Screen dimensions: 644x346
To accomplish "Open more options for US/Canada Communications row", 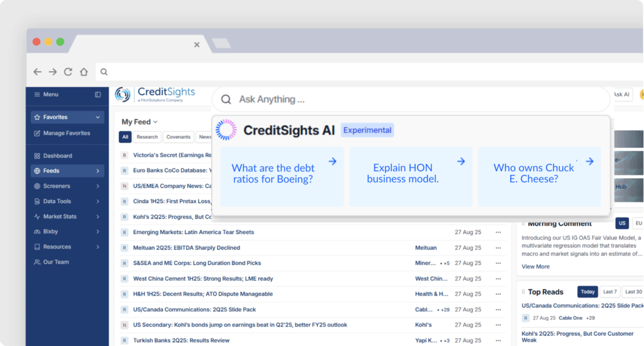I will tap(498, 310).
